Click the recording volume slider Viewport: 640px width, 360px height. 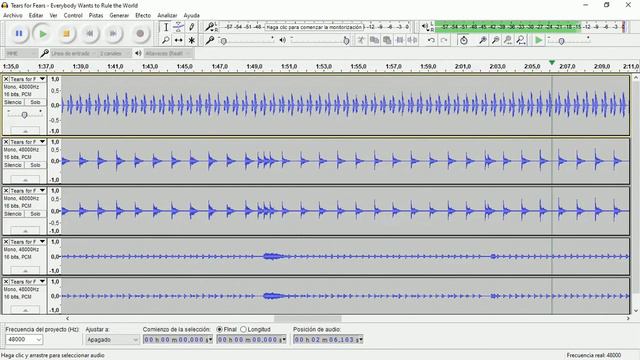click(x=247, y=40)
